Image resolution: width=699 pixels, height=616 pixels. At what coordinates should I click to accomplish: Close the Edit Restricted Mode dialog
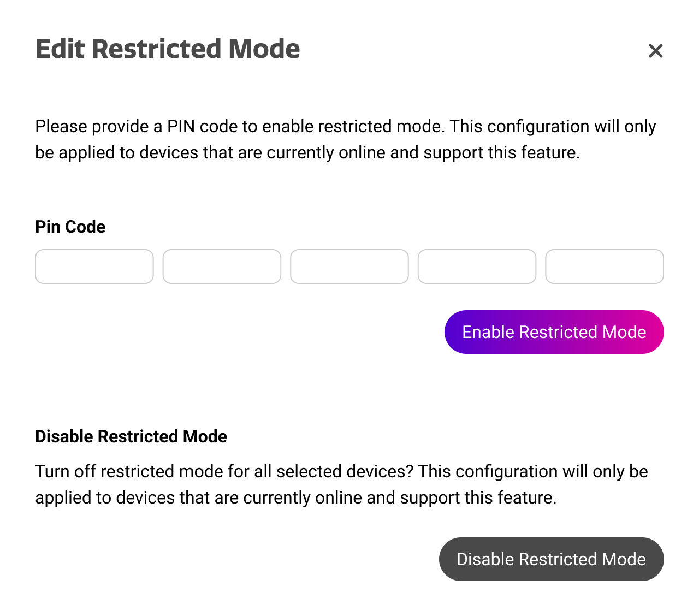coord(655,51)
